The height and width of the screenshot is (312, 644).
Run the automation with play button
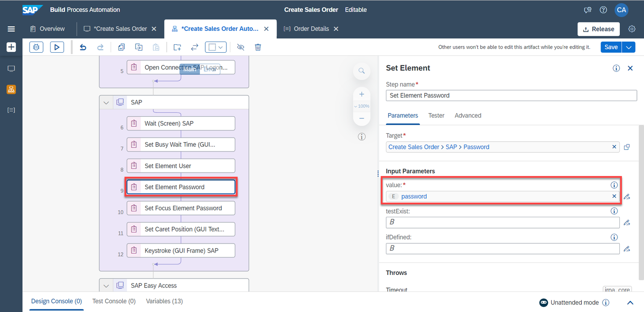click(x=57, y=47)
